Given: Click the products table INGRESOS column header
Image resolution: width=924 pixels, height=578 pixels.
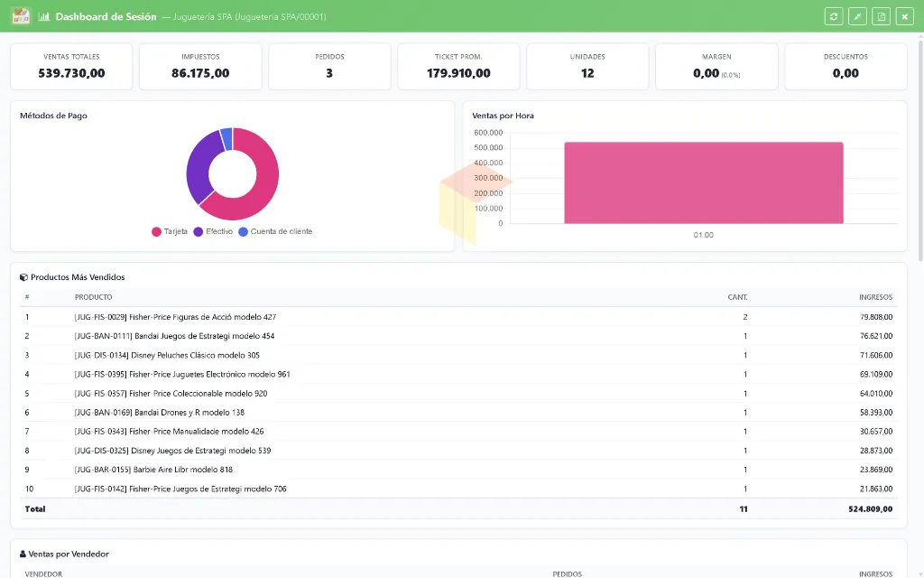Looking at the screenshot, I should click(875, 297).
